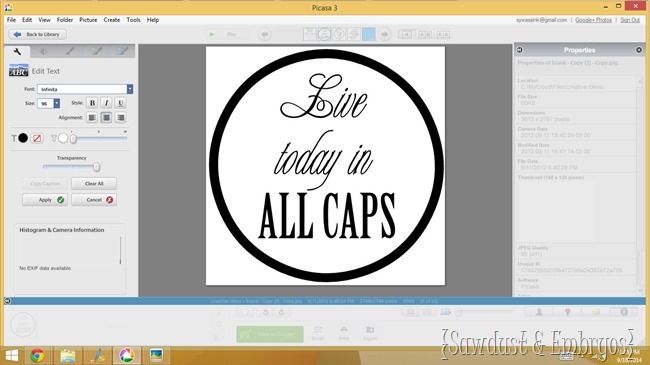Open the Create menu

pyautogui.click(x=112, y=20)
